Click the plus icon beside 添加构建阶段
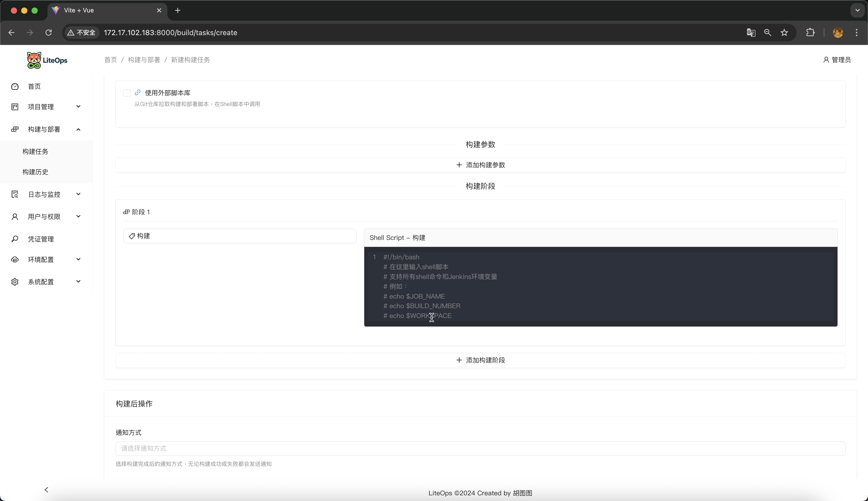 tap(459, 360)
